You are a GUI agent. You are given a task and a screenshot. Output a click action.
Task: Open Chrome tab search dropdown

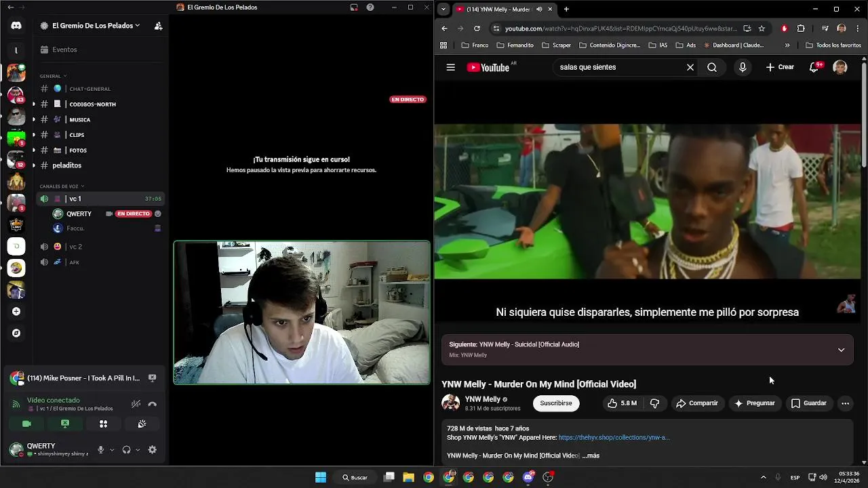tap(443, 9)
